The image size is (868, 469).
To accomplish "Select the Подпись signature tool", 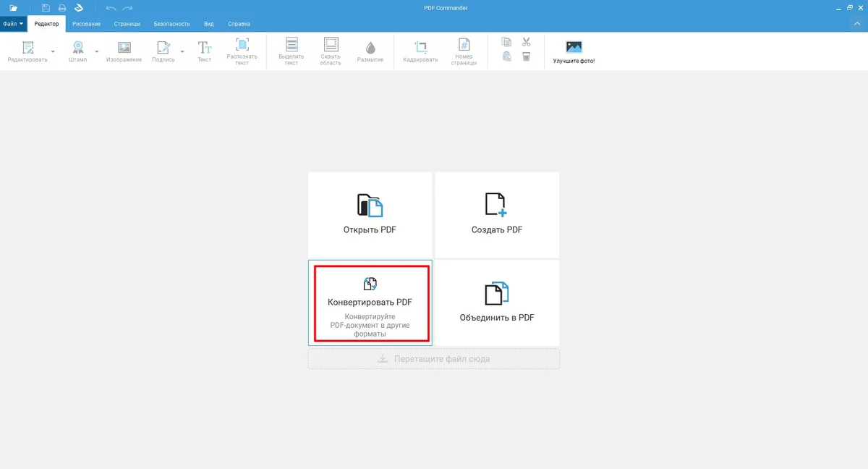I will click(163, 51).
